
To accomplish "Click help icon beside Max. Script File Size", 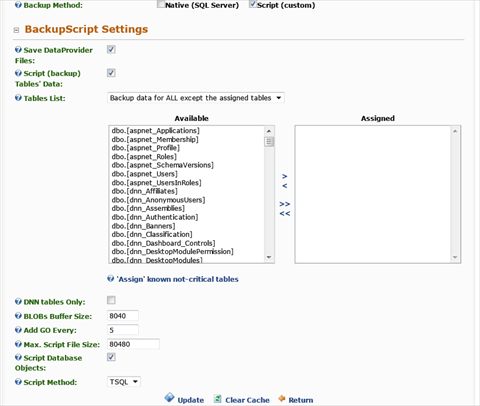I will pos(18,344).
